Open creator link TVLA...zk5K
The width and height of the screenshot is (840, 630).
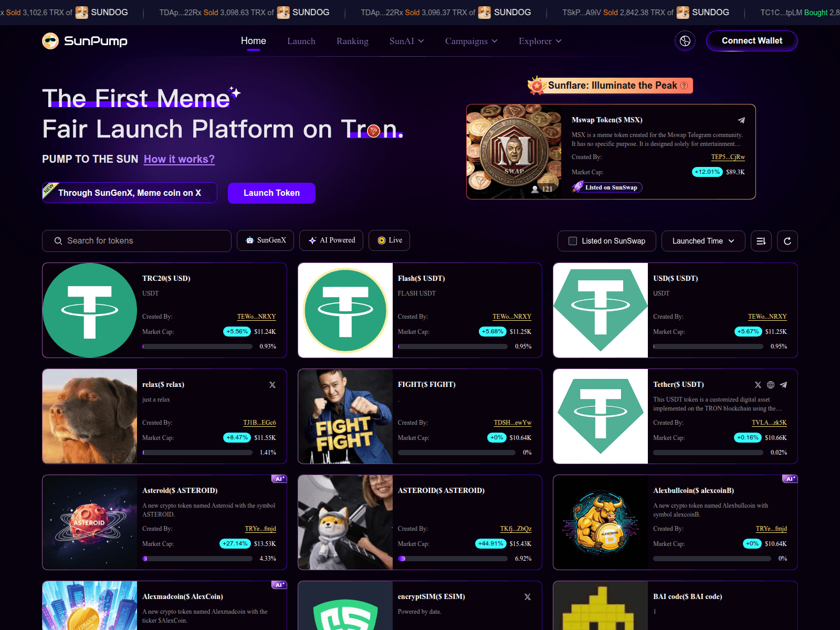769,423
